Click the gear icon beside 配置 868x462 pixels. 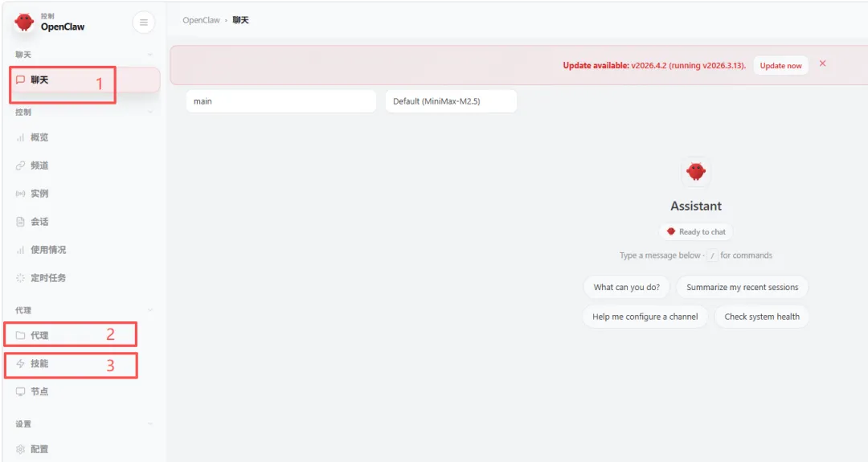(x=20, y=449)
